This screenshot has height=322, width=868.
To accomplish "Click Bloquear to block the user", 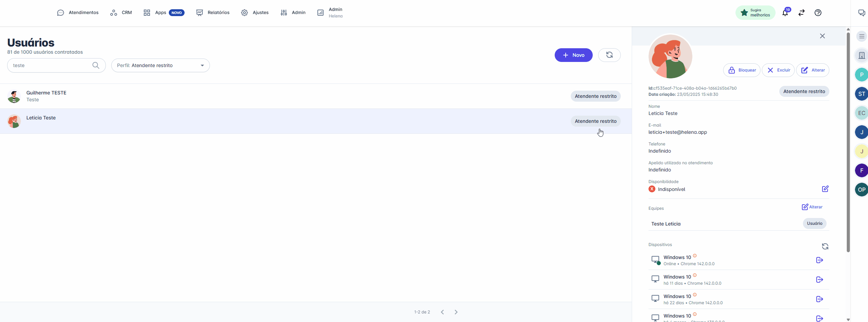I will click(x=742, y=70).
